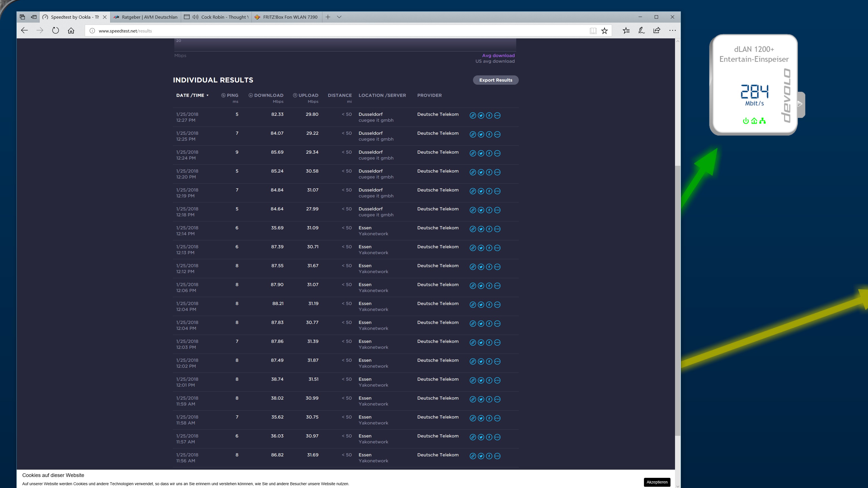Accept cookies with Akzeptieren button
Image resolution: width=868 pixels, height=488 pixels.
click(657, 482)
